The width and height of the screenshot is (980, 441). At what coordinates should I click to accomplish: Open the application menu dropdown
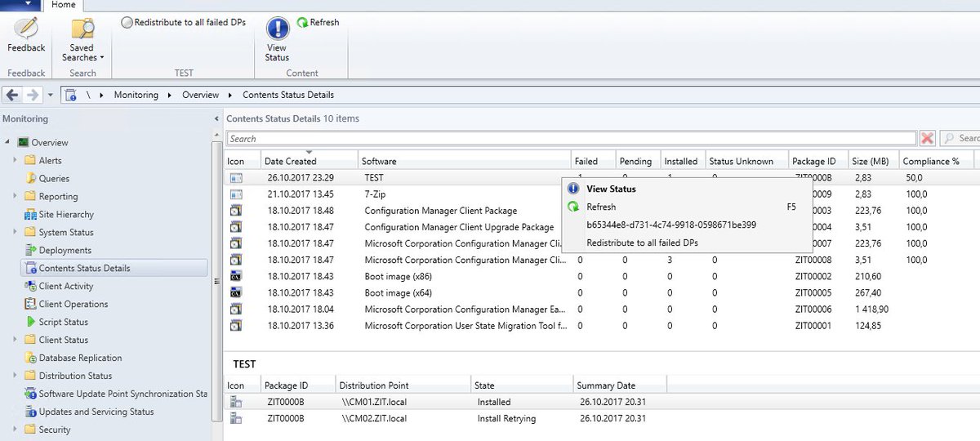20,5
